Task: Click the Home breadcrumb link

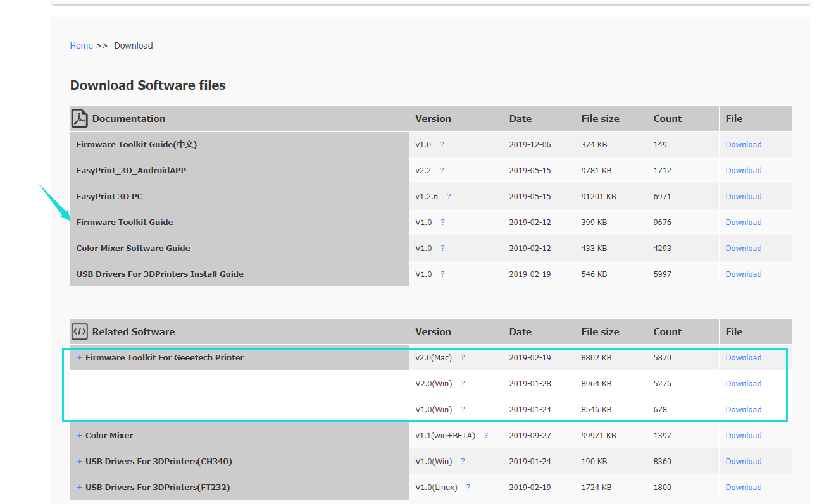Action: [81, 46]
